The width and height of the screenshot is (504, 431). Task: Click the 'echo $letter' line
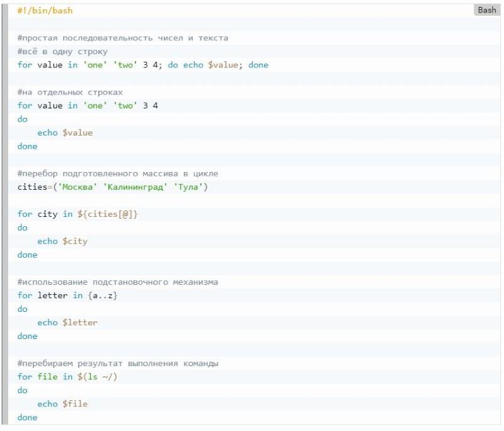(x=67, y=323)
